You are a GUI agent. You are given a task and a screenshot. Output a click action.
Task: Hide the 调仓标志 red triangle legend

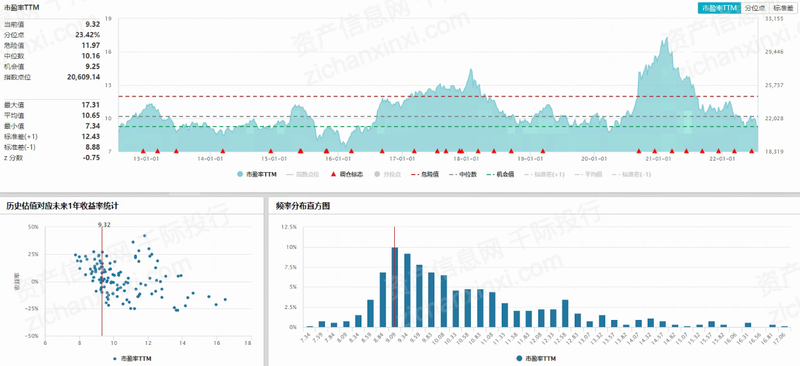[x=334, y=175]
